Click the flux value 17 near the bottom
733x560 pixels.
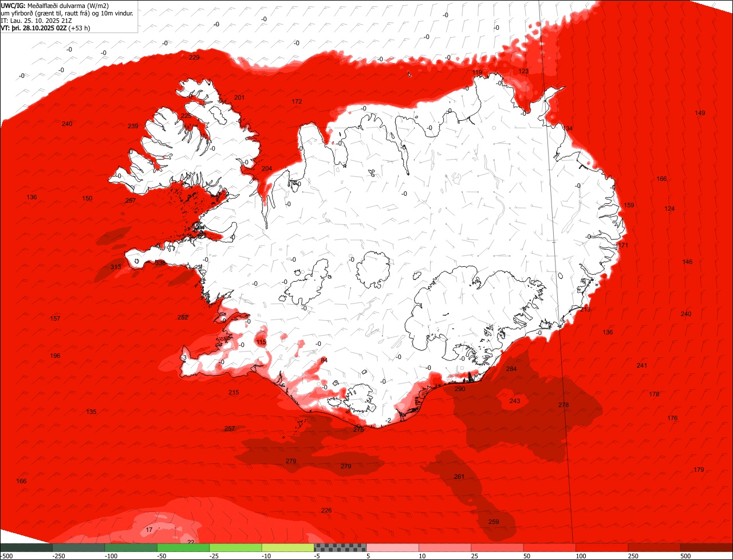(x=149, y=530)
